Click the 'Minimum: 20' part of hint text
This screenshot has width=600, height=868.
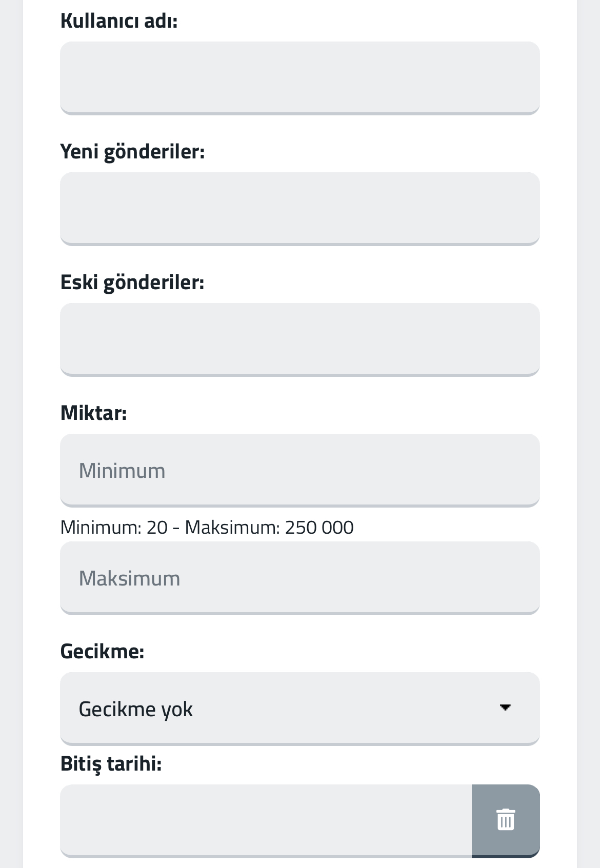coord(114,528)
